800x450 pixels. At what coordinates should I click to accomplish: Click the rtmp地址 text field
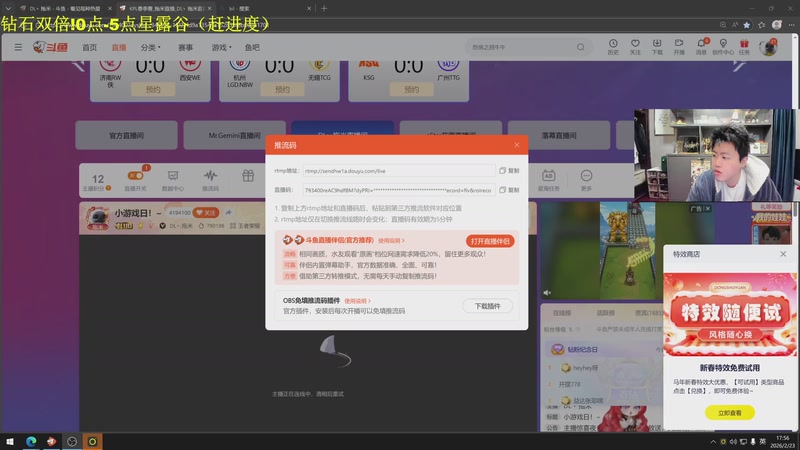(398, 171)
